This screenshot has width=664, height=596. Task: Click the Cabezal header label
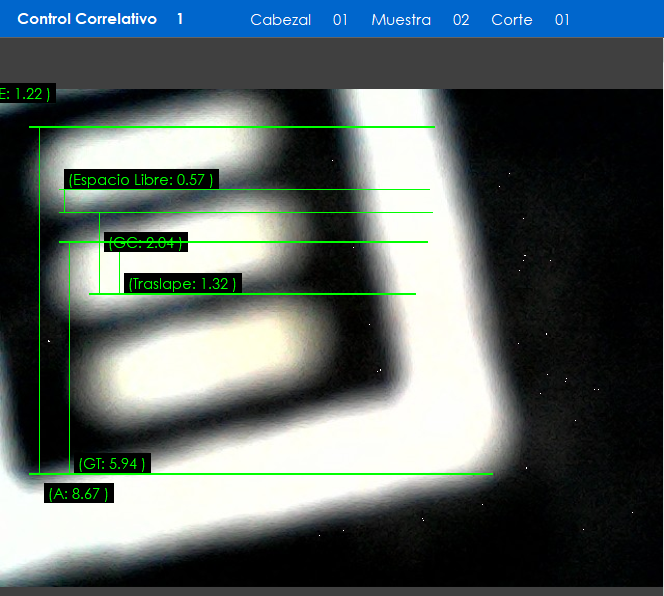tap(280, 20)
